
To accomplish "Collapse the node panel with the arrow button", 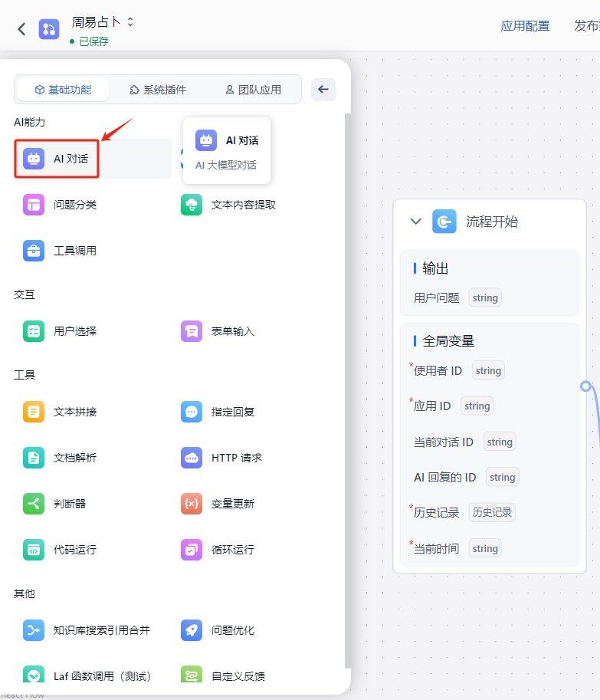I will 323,89.
